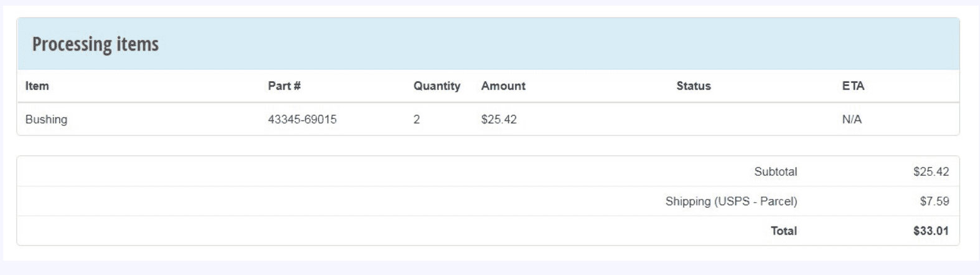Click part number 43345-69015
Viewport: 980px width, 275px height.
[302, 119]
